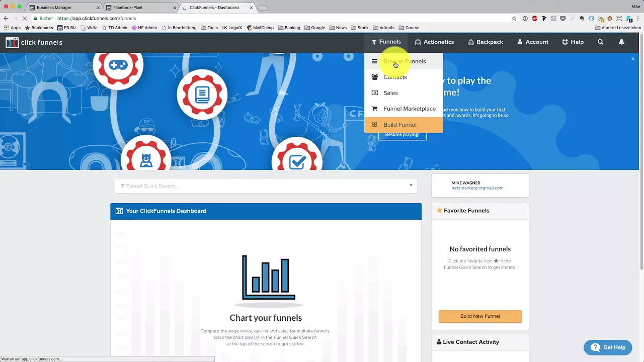Click the address bar URL
The width and height of the screenshot is (644, 362).
coord(97,18)
